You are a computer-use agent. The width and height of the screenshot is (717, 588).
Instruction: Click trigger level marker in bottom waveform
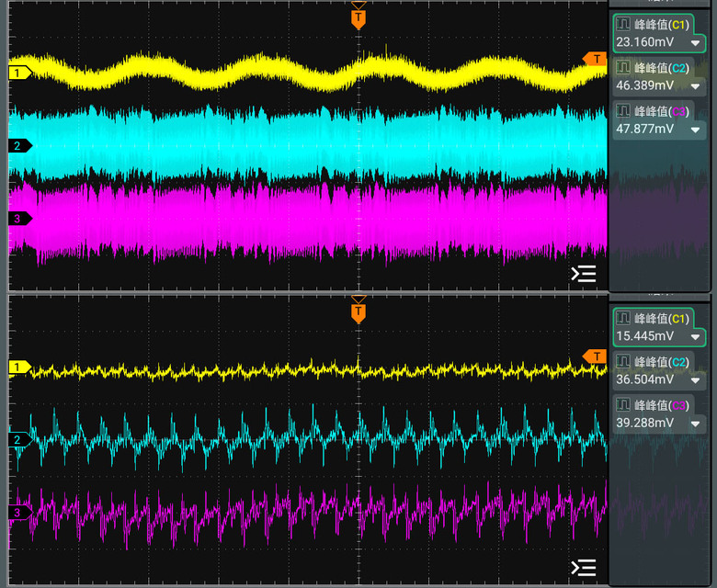[x=595, y=356]
